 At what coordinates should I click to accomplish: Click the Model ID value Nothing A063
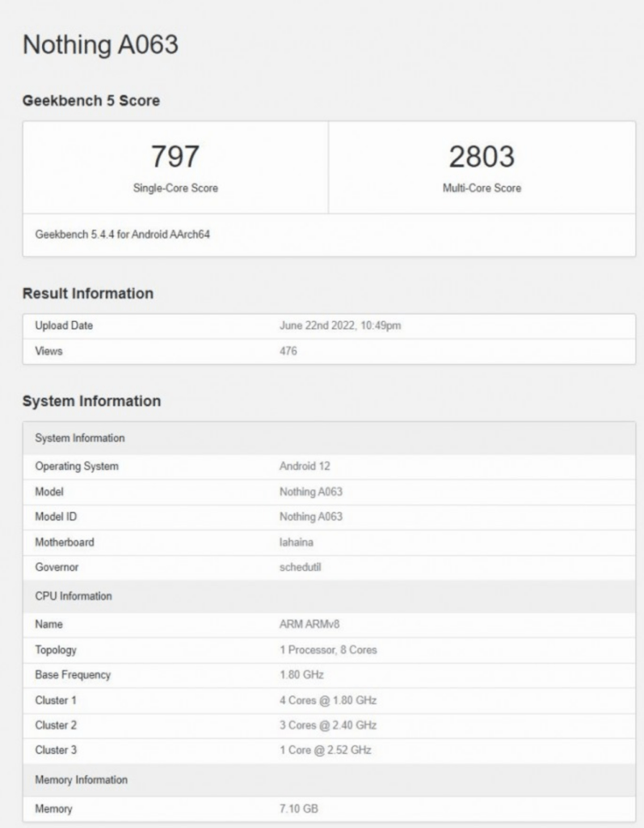(311, 517)
